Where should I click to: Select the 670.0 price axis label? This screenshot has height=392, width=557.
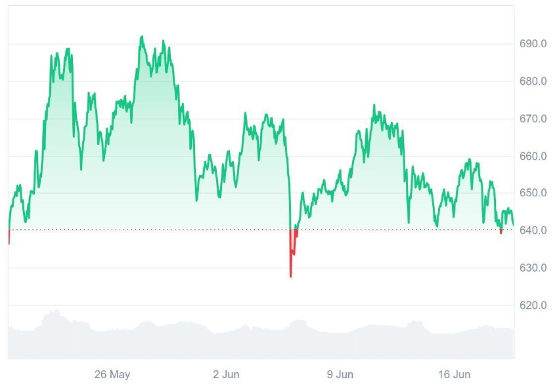pos(533,119)
